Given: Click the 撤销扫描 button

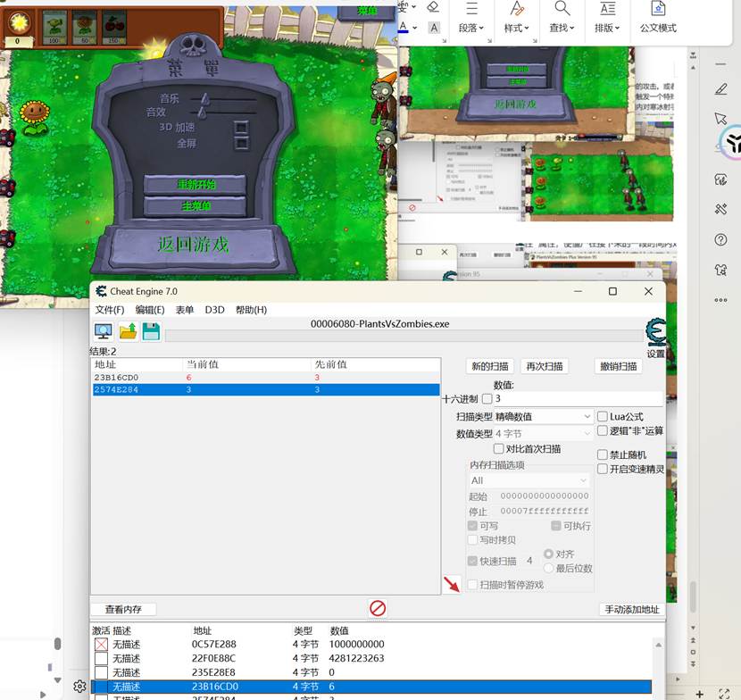Looking at the screenshot, I should pyautogui.click(x=618, y=366).
